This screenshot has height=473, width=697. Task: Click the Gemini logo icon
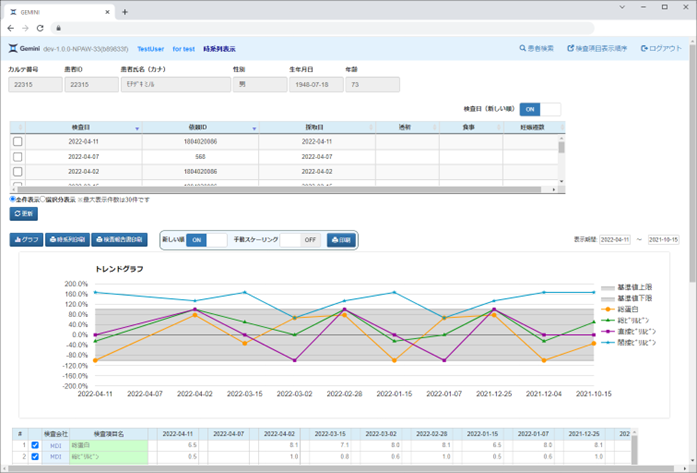click(x=13, y=48)
